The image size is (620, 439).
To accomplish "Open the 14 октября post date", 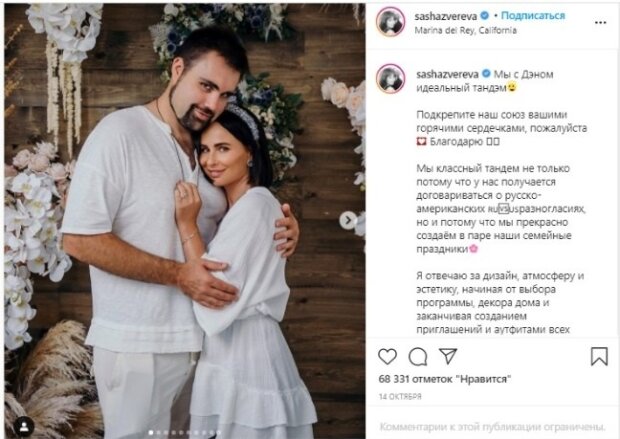I will click(x=400, y=396).
